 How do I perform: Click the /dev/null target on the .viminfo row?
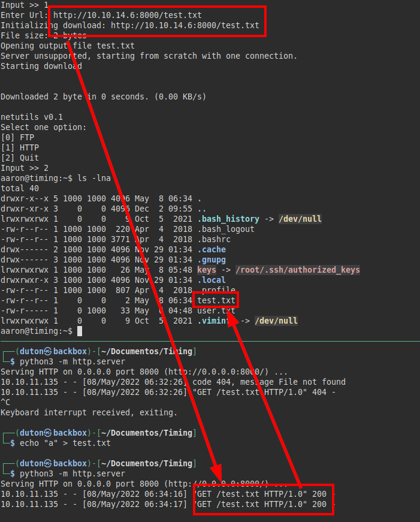[x=276, y=321]
